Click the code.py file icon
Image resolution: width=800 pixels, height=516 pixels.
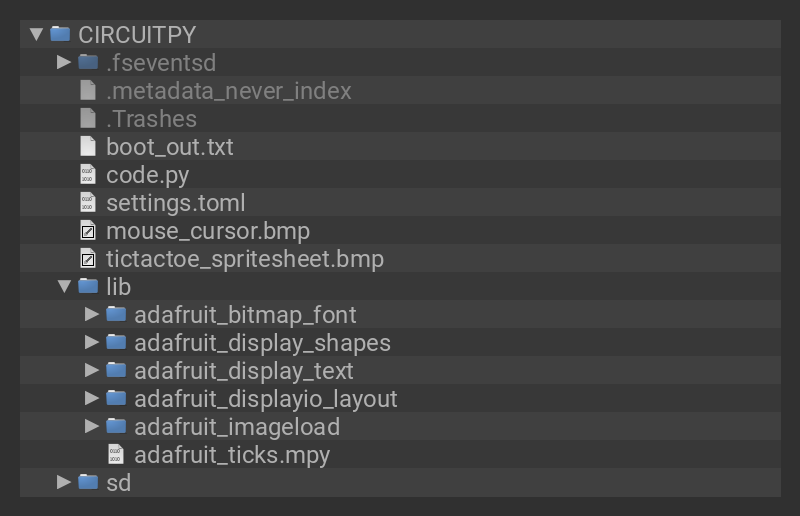pyautogui.click(x=88, y=175)
